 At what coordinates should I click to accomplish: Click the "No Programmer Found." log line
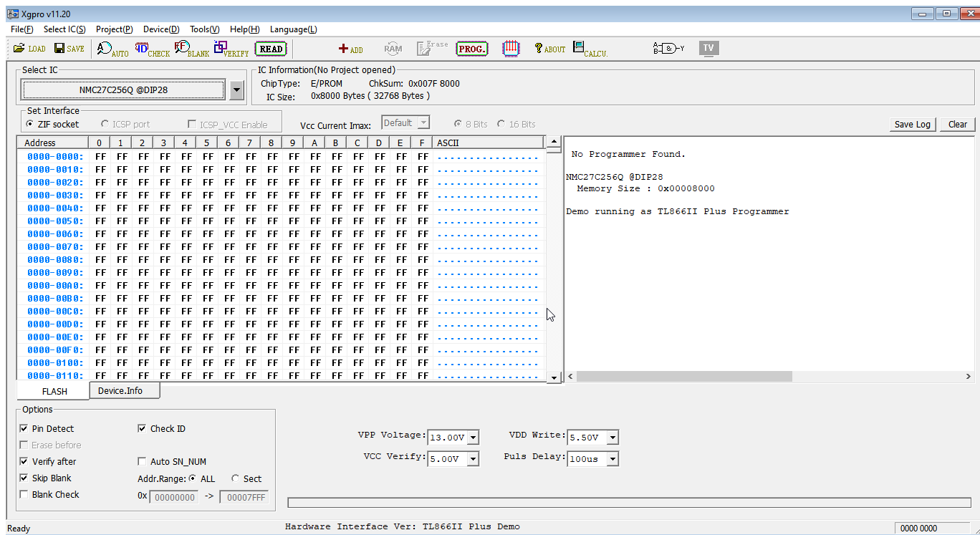(628, 154)
